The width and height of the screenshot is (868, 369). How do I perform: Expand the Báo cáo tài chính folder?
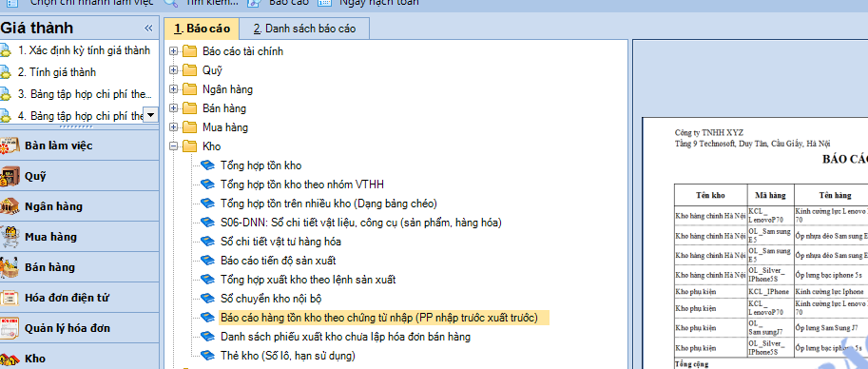pos(174,51)
